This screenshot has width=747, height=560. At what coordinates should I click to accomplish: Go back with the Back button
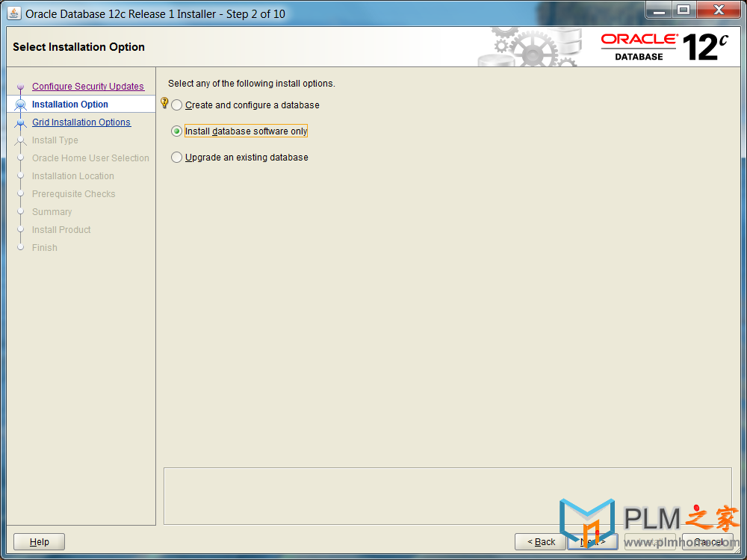[x=541, y=541]
